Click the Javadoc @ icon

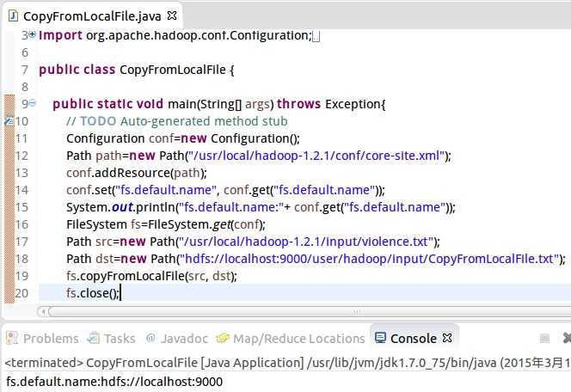coord(150,338)
